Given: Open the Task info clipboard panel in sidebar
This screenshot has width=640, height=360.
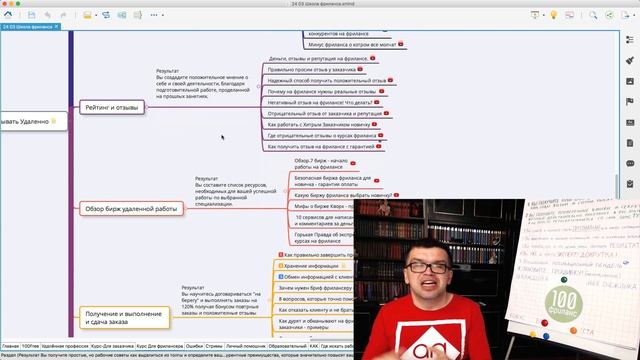Looking at the screenshot, I should 630,184.
